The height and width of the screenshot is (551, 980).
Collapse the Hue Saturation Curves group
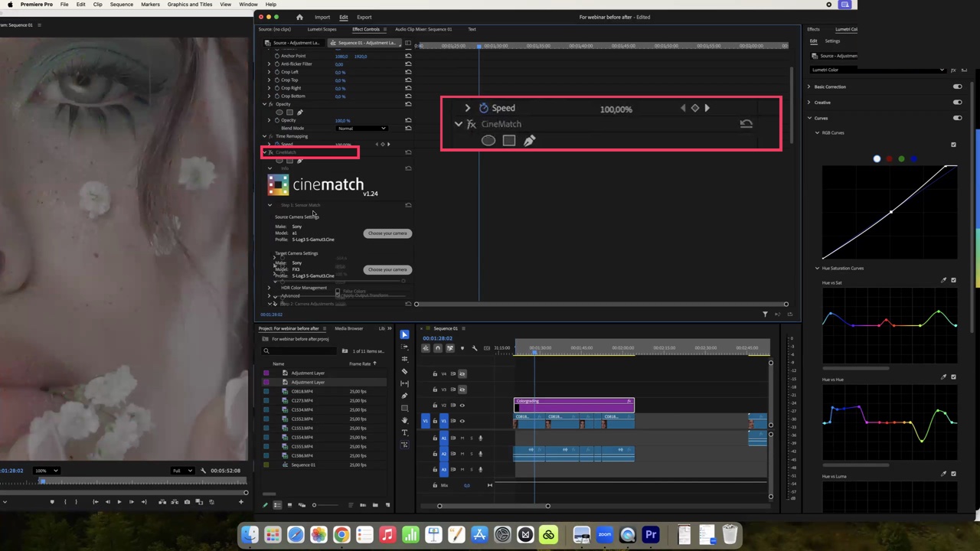click(x=817, y=269)
